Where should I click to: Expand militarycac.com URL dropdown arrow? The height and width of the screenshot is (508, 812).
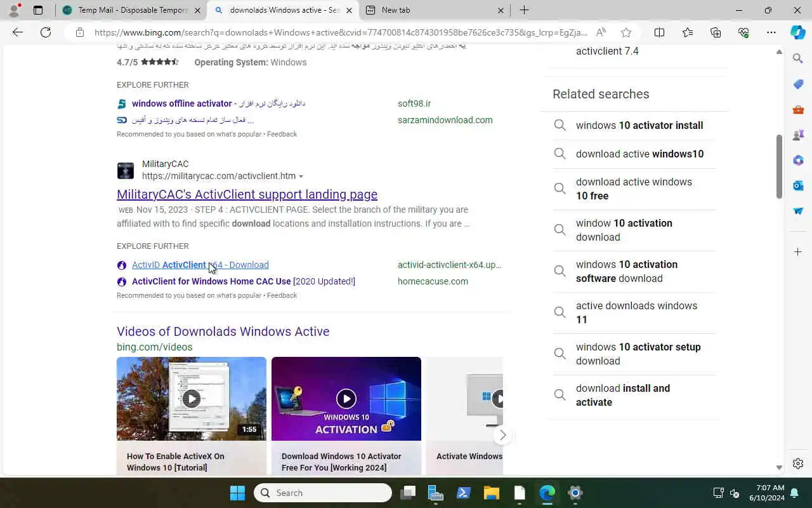click(301, 177)
